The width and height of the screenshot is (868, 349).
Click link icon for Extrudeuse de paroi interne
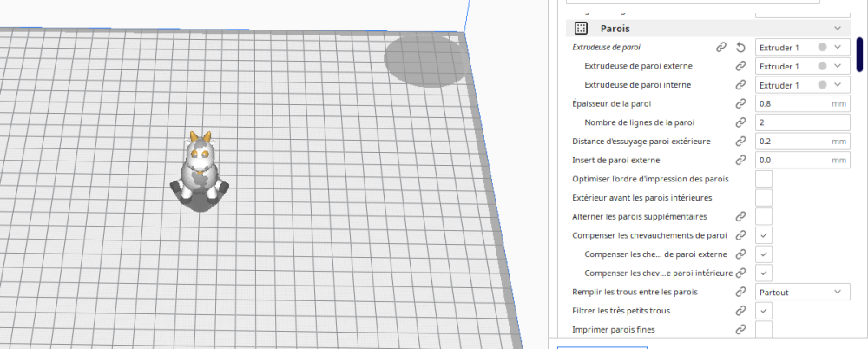point(740,85)
